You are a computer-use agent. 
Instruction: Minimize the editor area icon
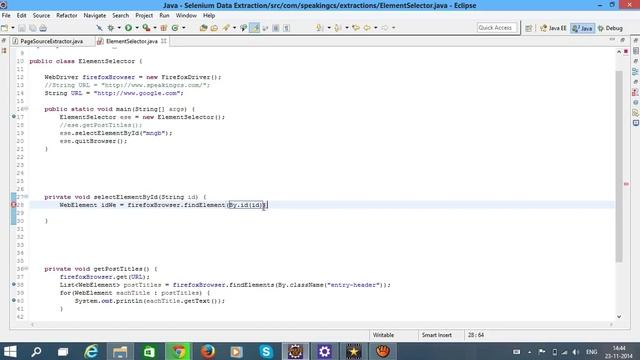pyautogui.click(x=612, y=40)
